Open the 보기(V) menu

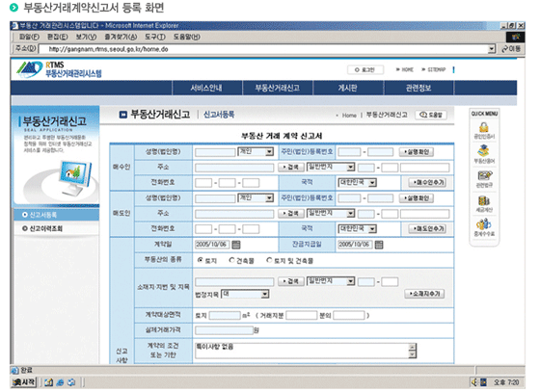86,37
